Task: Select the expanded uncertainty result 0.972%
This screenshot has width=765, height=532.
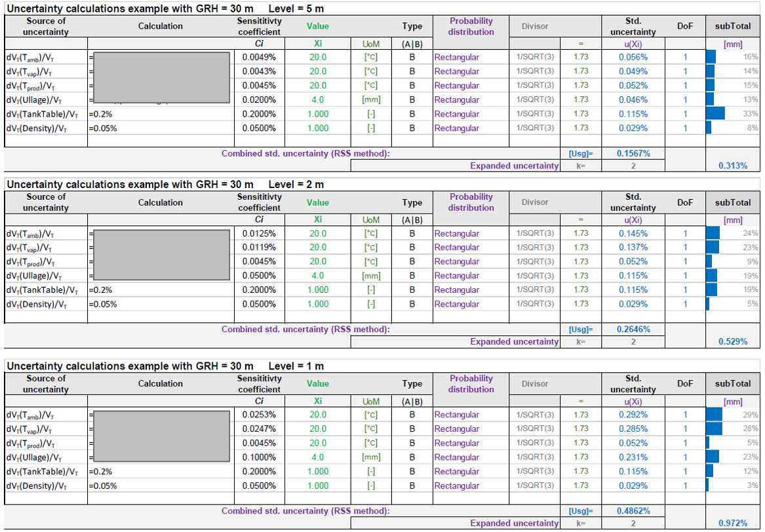Action: point(732,523)
